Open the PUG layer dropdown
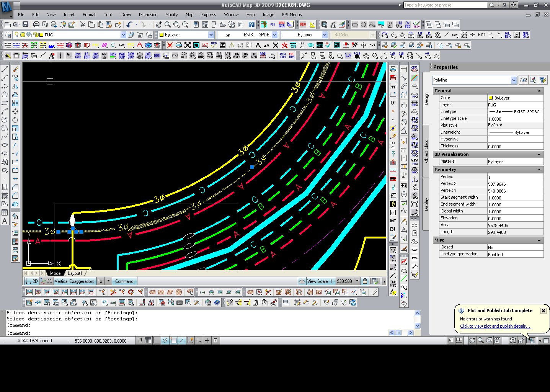 click(x=123, y=35)
